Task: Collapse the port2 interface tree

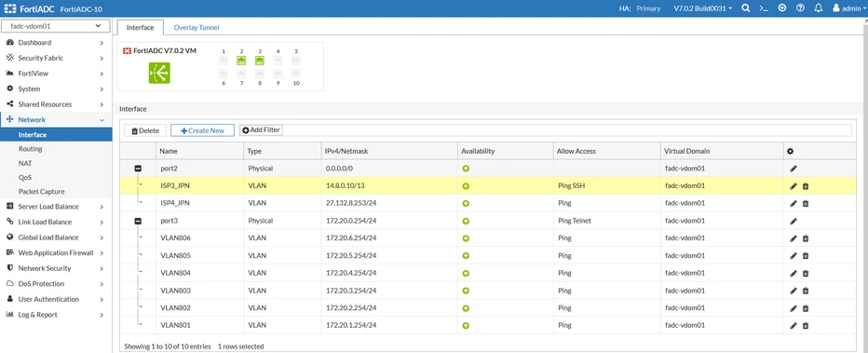Action: click(x=138, y=169)
